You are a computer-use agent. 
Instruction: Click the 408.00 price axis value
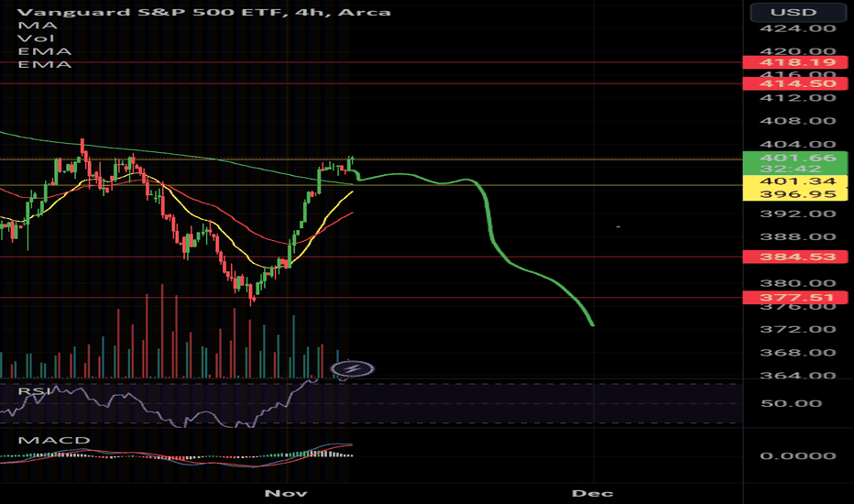[797, 121]
